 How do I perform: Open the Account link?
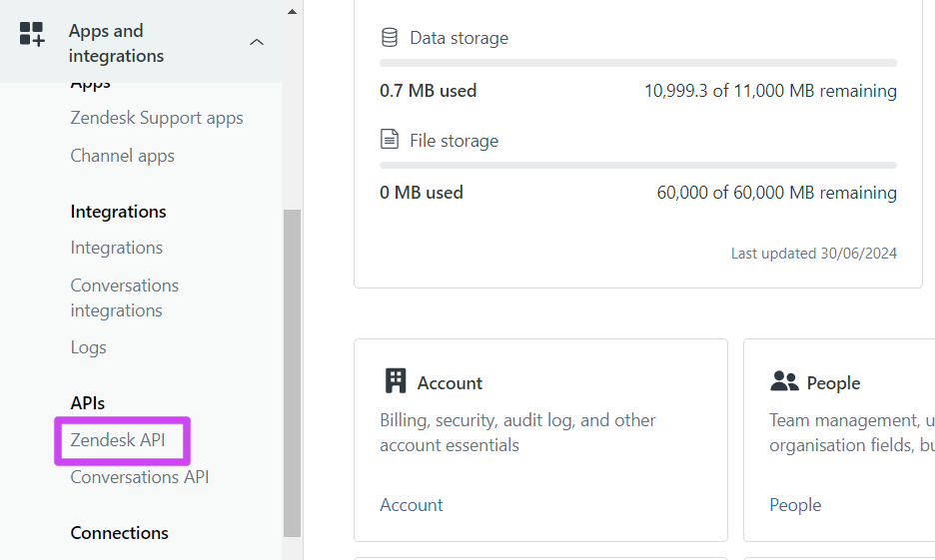[x=412, y=505]
